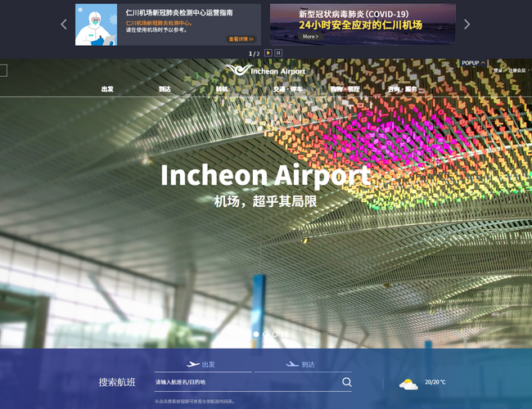Open the 购物·餐厅 navigation menu
Screen dimensions: 532x409
(345, 89)
